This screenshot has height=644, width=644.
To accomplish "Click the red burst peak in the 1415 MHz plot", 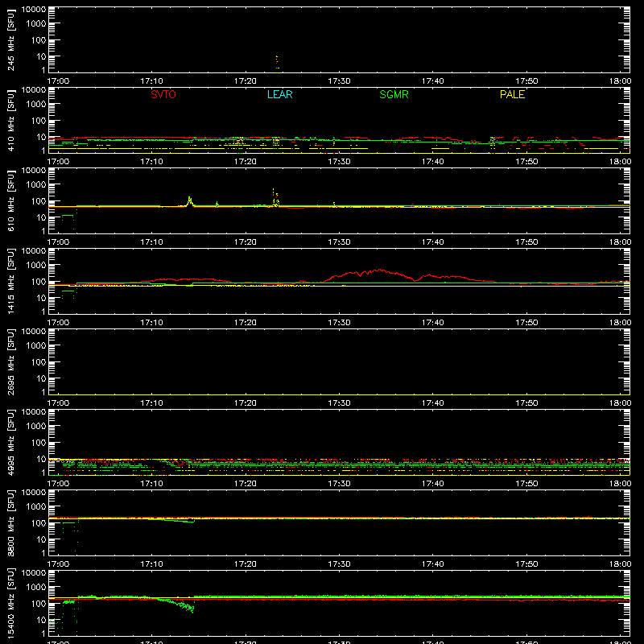I will (380, 270).
